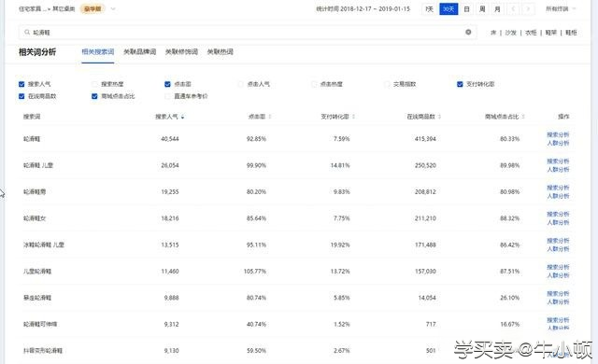Click the 鞋架 quick keyword link
Screen dimensions: 598x364
tap(551, 33)
